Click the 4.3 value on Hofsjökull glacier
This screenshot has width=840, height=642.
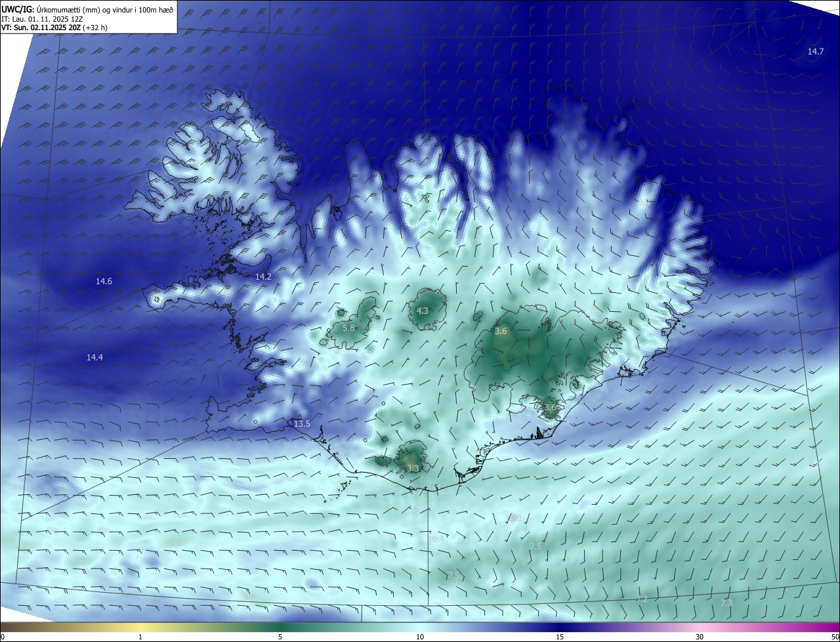coord(423,310)
